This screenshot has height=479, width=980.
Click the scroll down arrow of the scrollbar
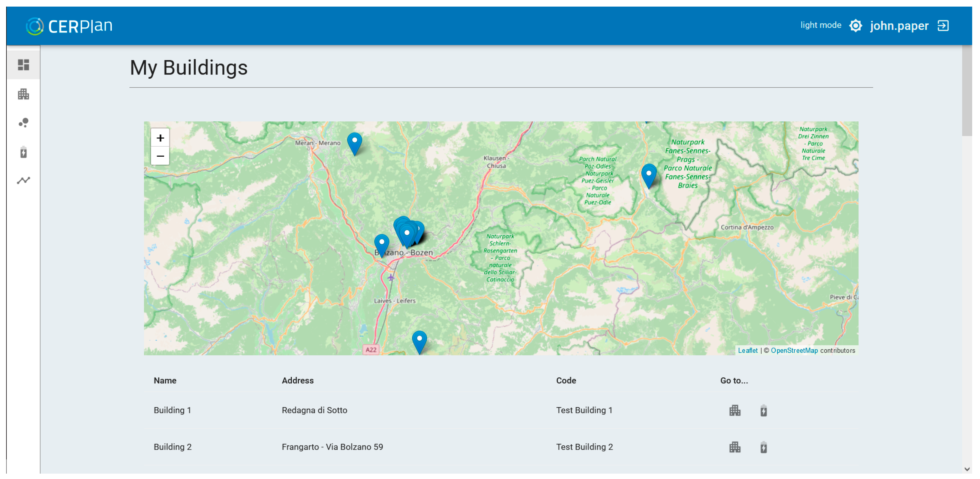pos(967,469)
